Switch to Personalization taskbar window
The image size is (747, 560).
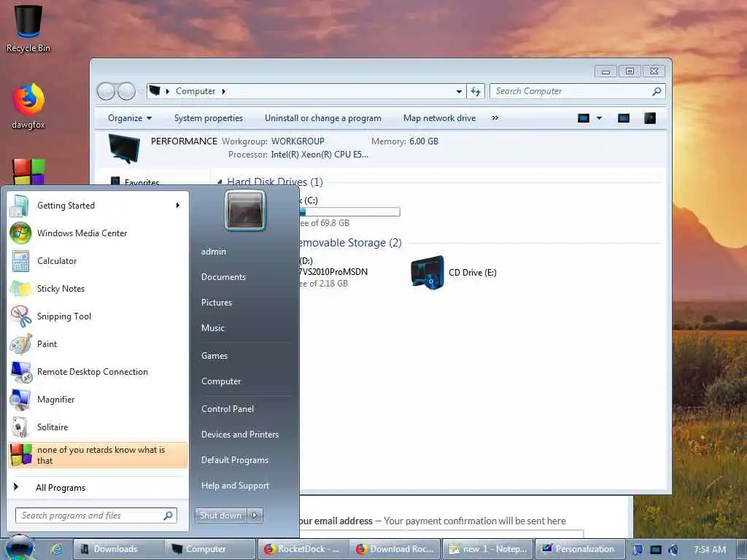point(580,549)
